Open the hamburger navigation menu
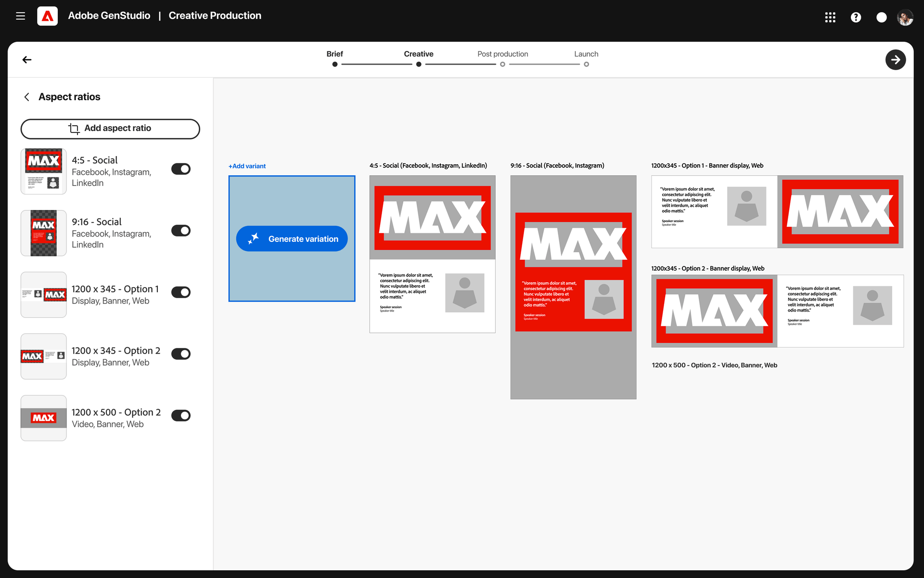 pyautogui.click(x=20, y=16)
